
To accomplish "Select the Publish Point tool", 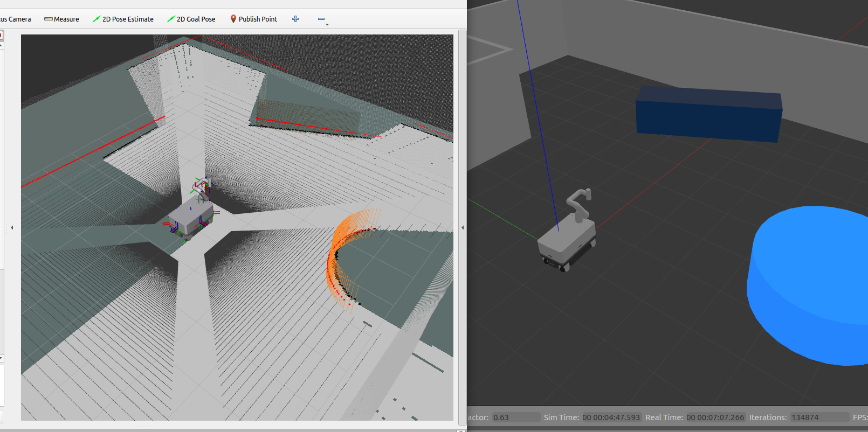I will coord(253,19).
